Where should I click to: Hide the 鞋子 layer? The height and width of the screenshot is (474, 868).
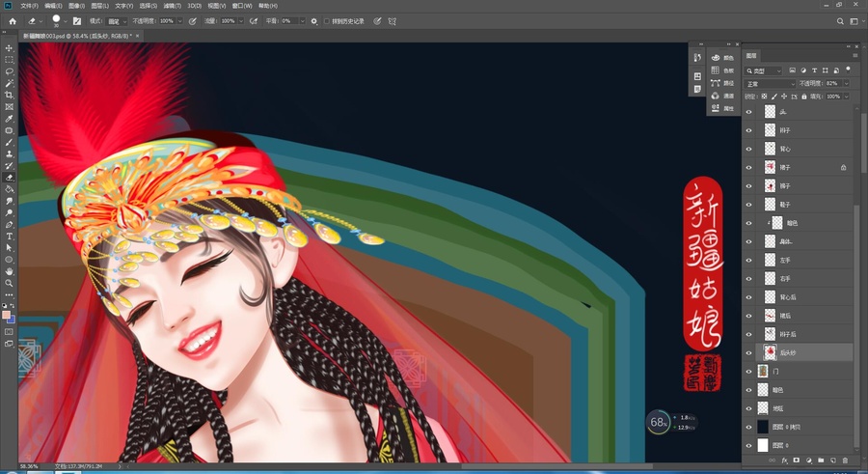(749, 205)
